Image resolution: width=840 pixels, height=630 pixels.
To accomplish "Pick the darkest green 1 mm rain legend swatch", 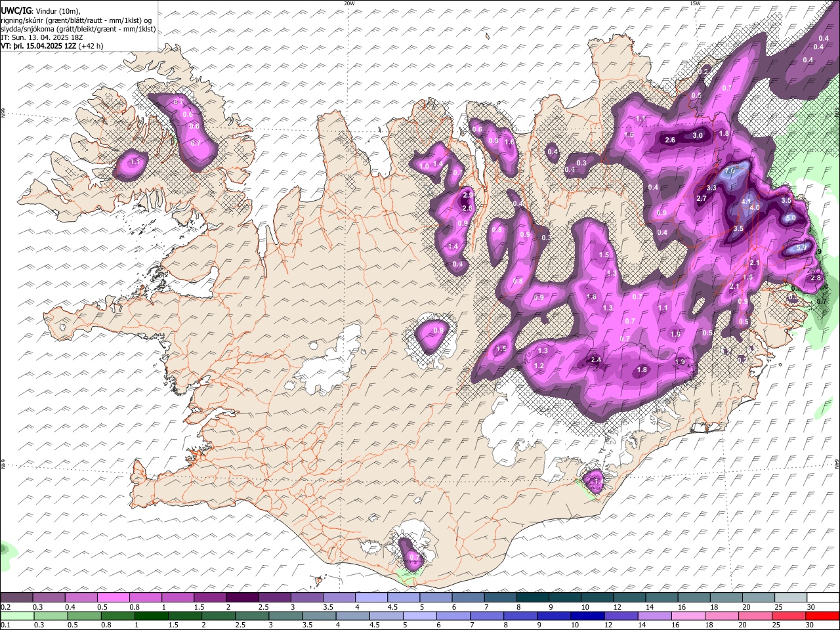I will pos(151,616).
